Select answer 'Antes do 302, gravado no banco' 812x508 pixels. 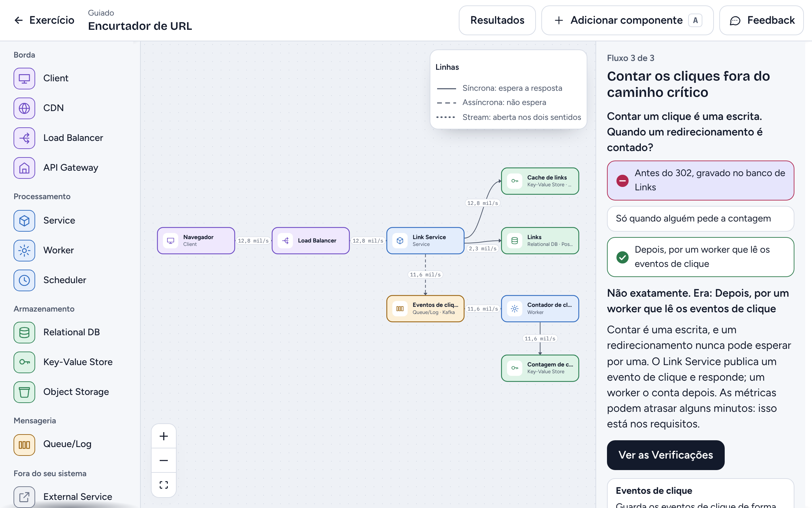point(700,180)
